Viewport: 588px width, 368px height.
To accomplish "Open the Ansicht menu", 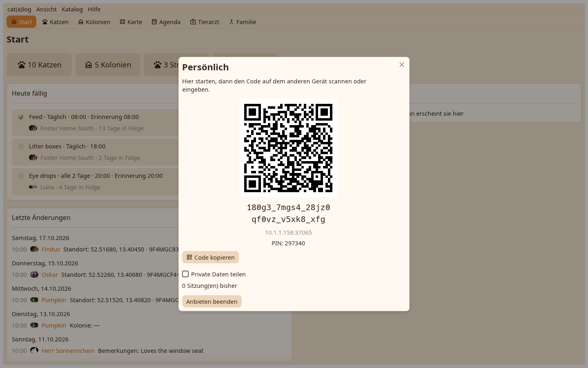I will click(47, 9).
